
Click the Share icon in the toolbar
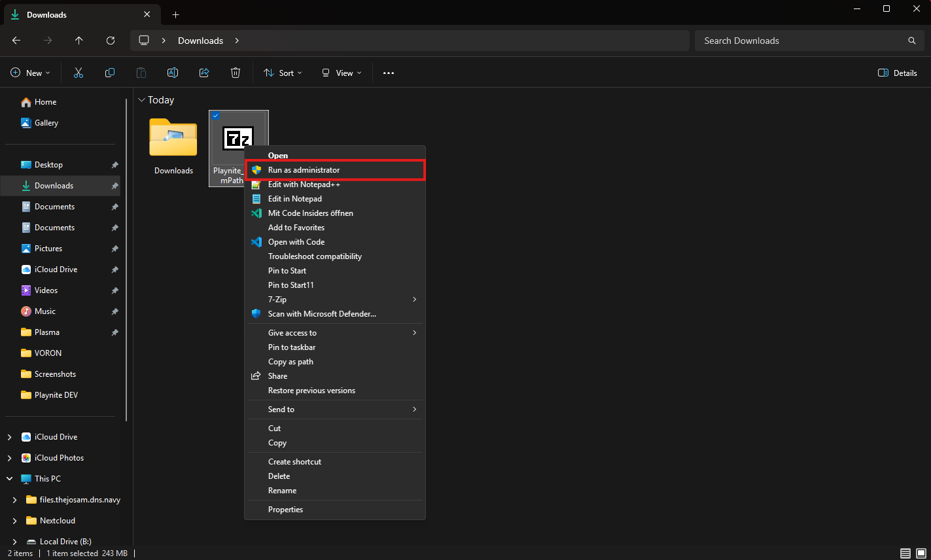pos(203,73)
